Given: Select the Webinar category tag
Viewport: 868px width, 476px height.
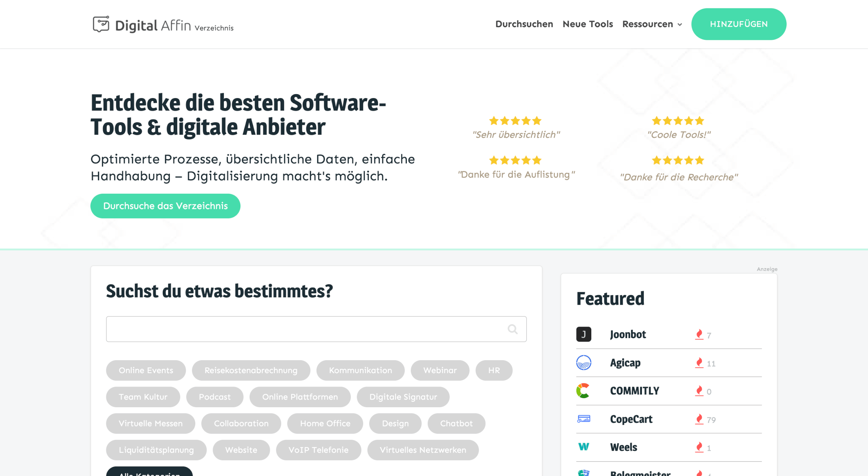Looking at the screenshot, I should click(x=440, y=370).
